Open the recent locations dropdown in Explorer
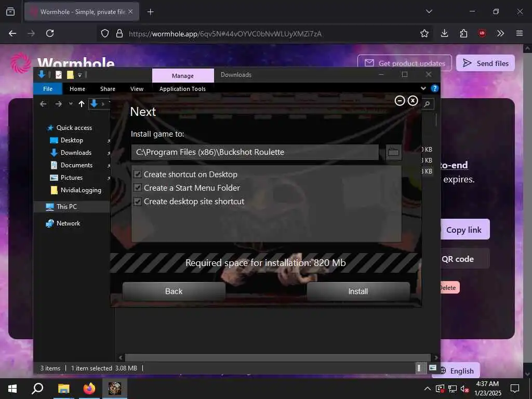The height and width of the screenshot is (399, 532). 71,104
